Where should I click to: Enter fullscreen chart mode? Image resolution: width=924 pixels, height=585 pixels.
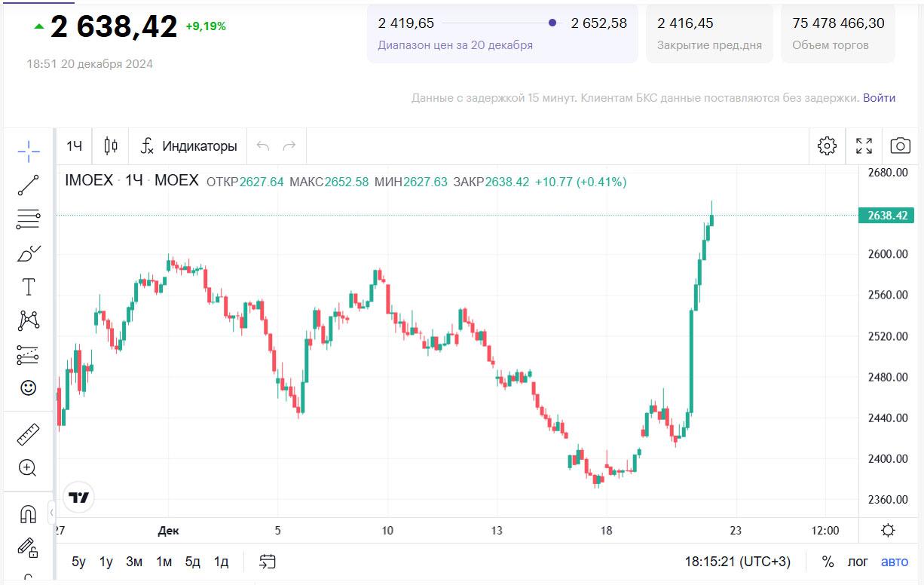coord(864,146)
